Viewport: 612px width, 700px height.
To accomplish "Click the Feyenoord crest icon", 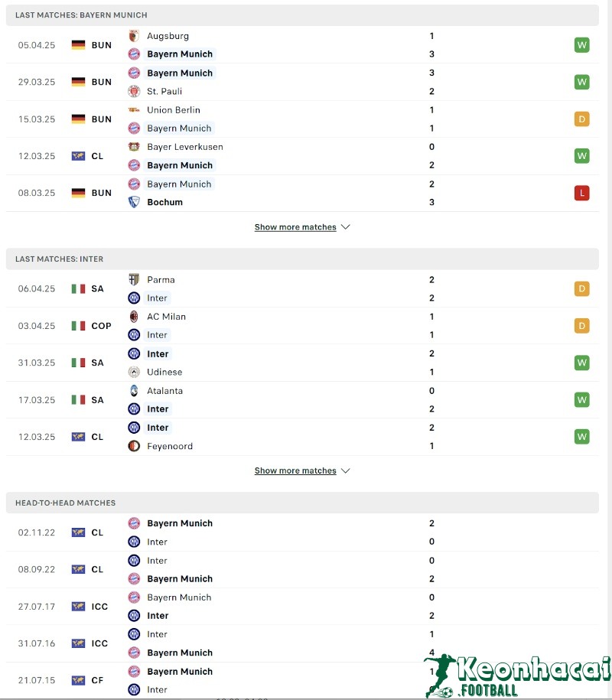I will point(134,446).
